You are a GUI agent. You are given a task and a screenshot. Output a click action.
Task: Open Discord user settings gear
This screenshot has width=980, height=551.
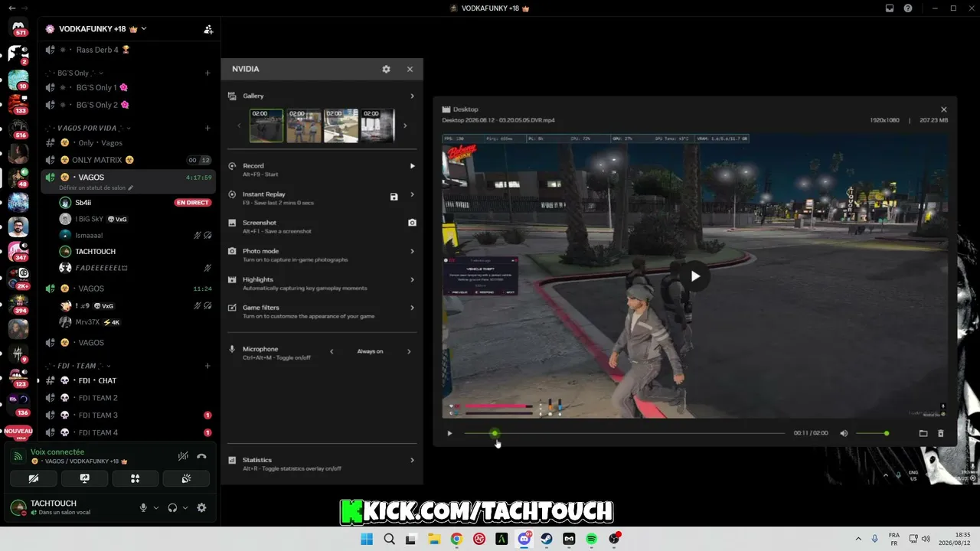201,507
